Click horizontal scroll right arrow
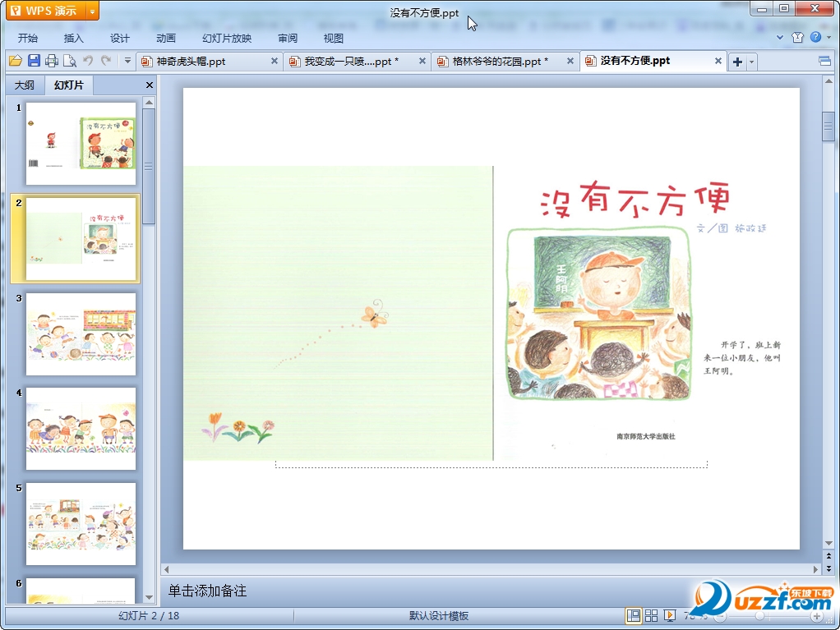 coord(815,569)
